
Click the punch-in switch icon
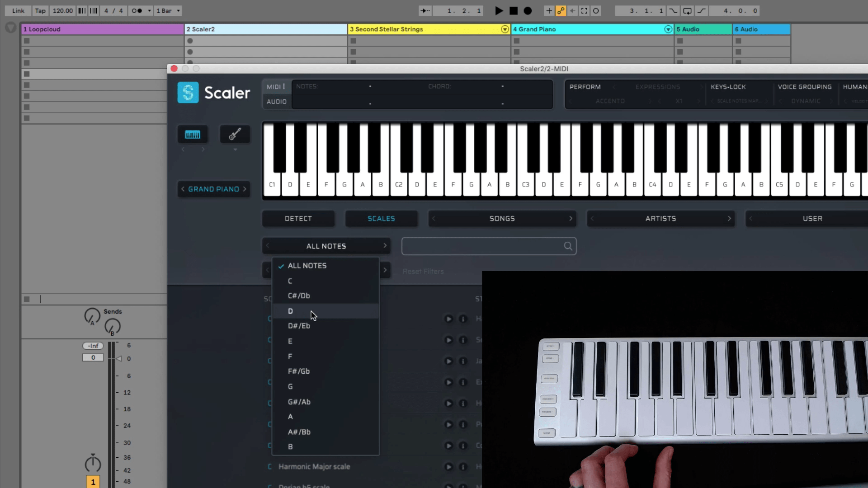click(673, 11)
